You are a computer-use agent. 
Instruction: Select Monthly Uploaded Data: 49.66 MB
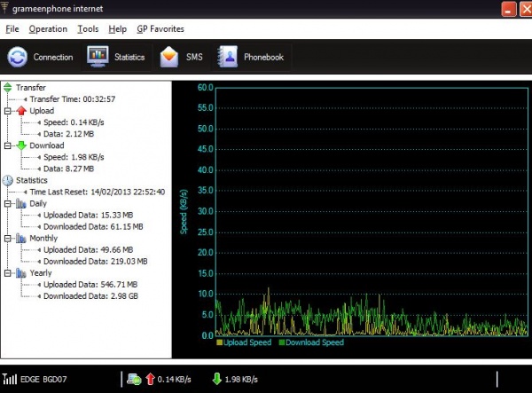click(x=88, y=250)
